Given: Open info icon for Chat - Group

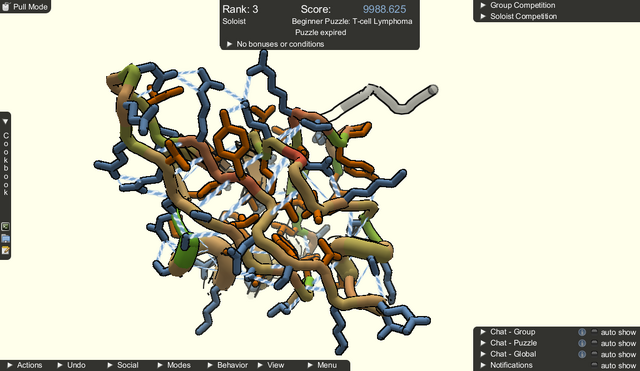Looking at the screenshot, I should [x=582, y=332].
